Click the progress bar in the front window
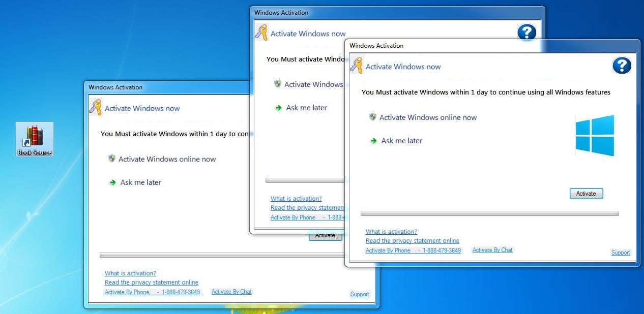The width and height of the screenshot is (644, 314). (490, 213)
